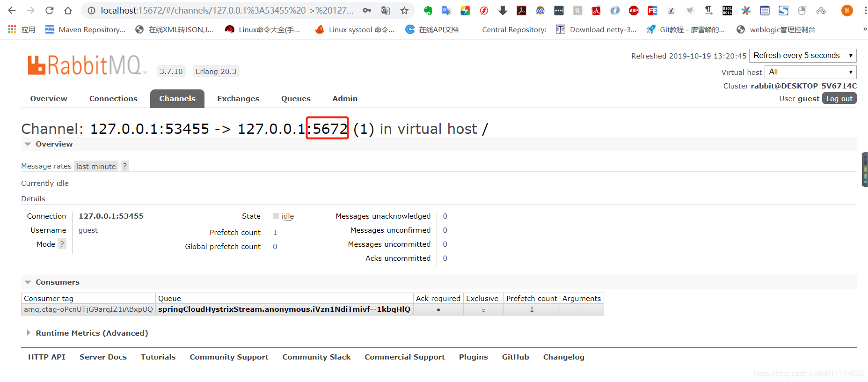Open the saved passwords key icon
Viewport: 868px width, 382px height.
tap(367, 10)
